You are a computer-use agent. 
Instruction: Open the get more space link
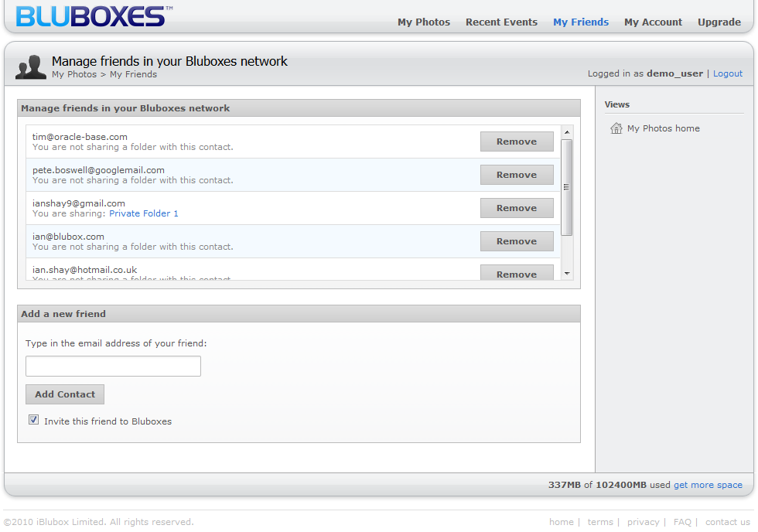(x=708, y=485)
